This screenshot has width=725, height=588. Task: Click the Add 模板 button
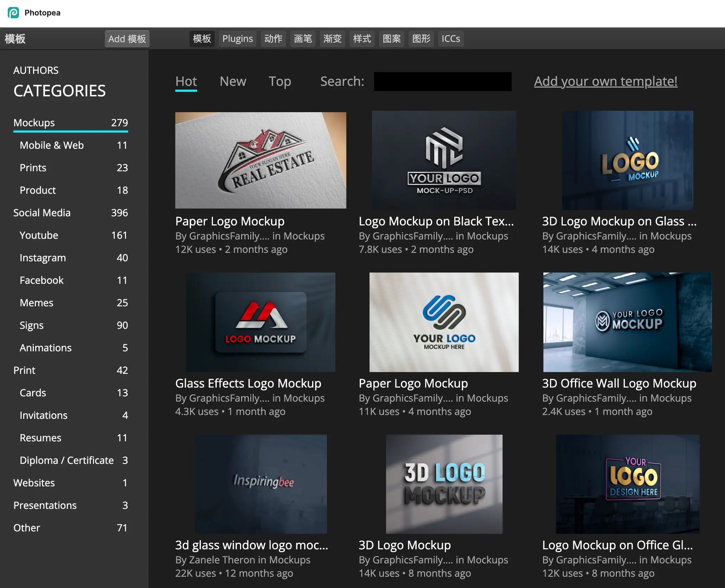[127, 39]
